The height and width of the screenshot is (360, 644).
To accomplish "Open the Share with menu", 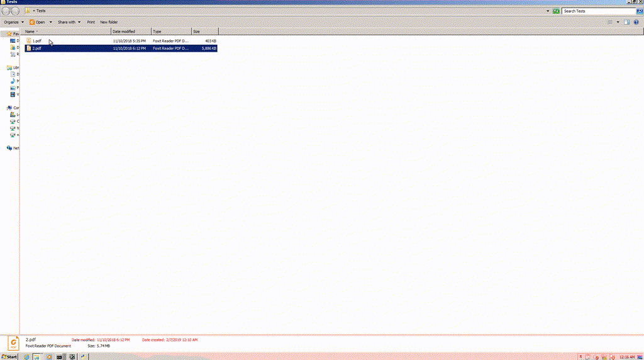I will 69,22.
